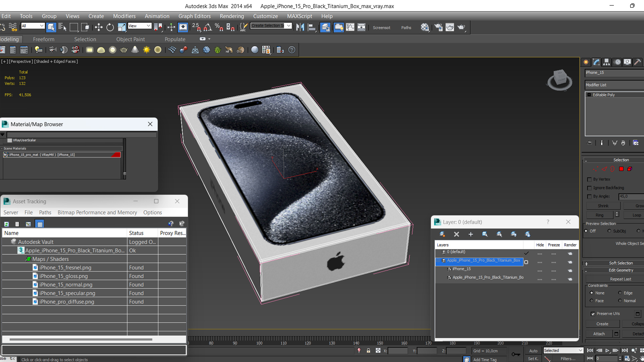This screenshot has width=644, height=362.
Task: Open Create Selection Set dropdown
Action: [x=271, y=26]
